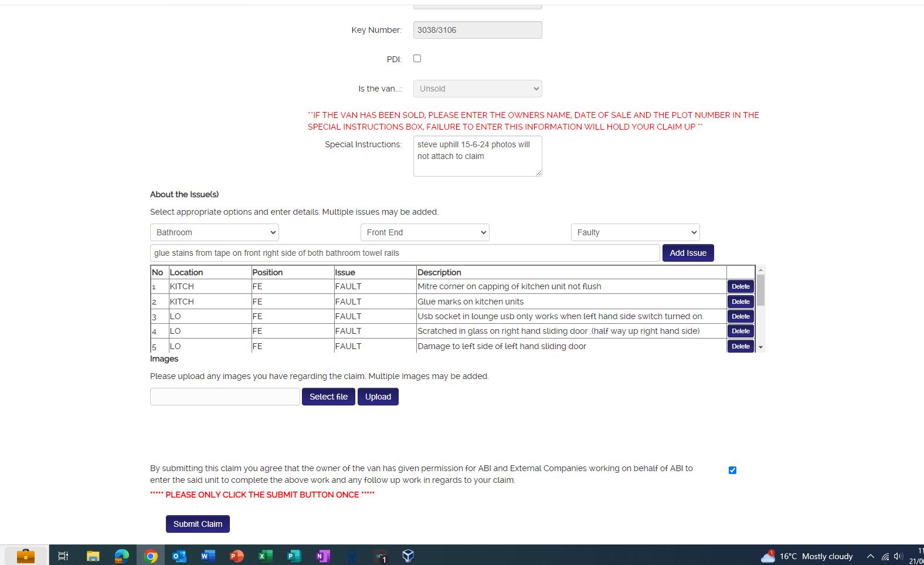
Task: Open the 'Is the van' Unsold dropdown
Action: click(478, 89)
